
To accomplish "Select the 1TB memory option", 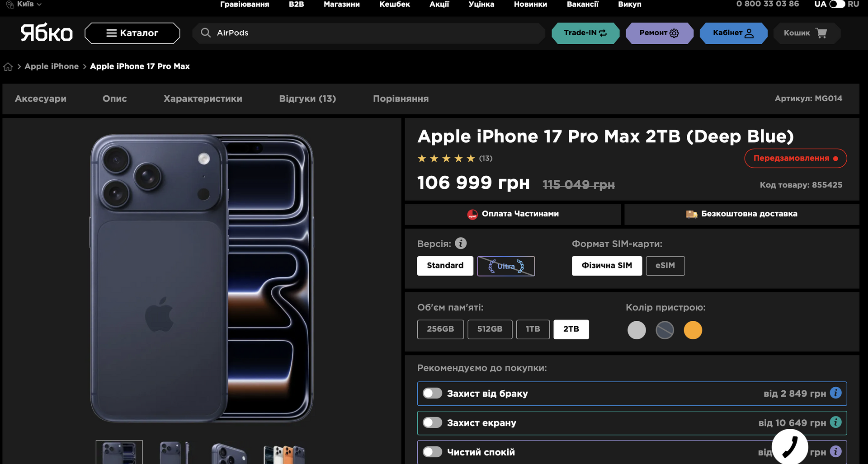I will coord(533,329).
